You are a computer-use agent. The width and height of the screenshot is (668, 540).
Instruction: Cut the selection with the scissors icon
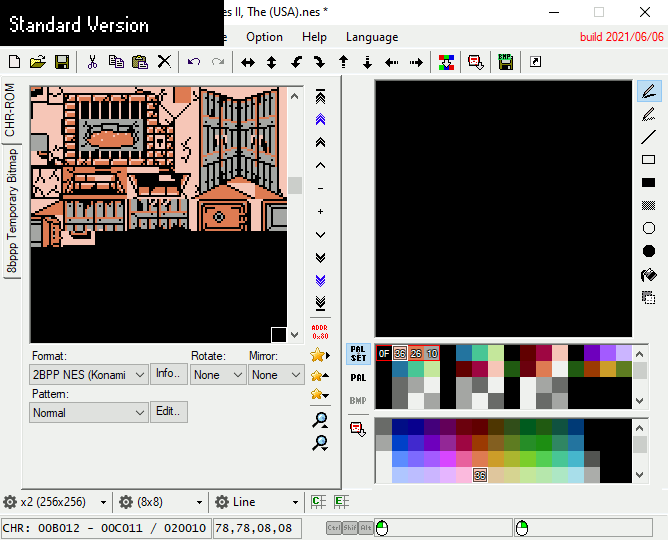(92, 62)
